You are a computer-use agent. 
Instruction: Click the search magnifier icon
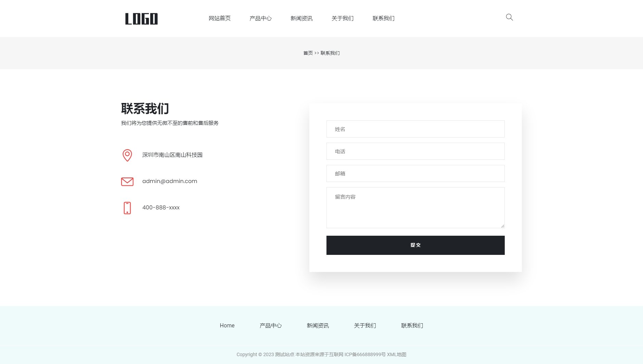[509, 17]
